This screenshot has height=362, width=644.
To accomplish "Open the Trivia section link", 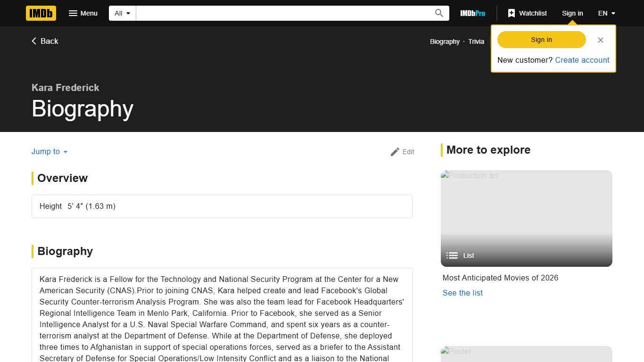I will coord(476,41).
